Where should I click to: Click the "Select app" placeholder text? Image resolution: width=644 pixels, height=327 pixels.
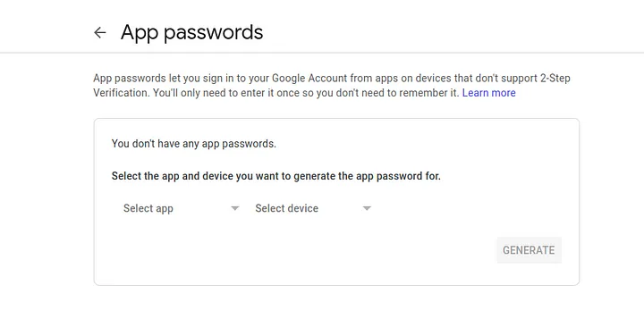click(x=148, y=208)
